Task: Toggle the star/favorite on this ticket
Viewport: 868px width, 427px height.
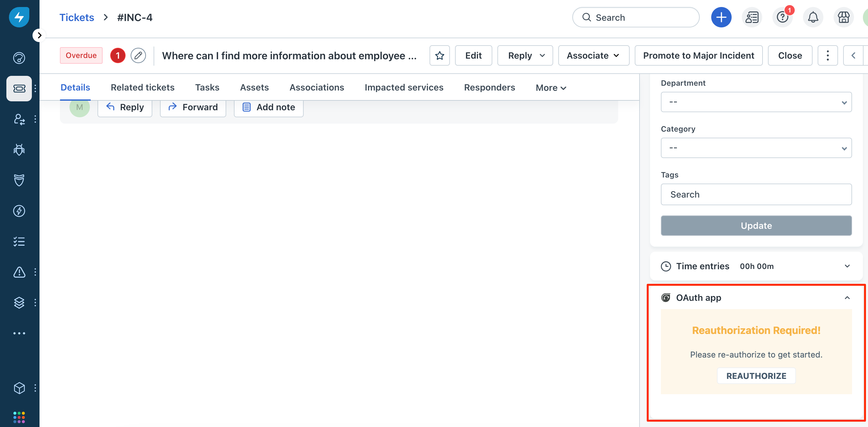Action: pos(439,55)
